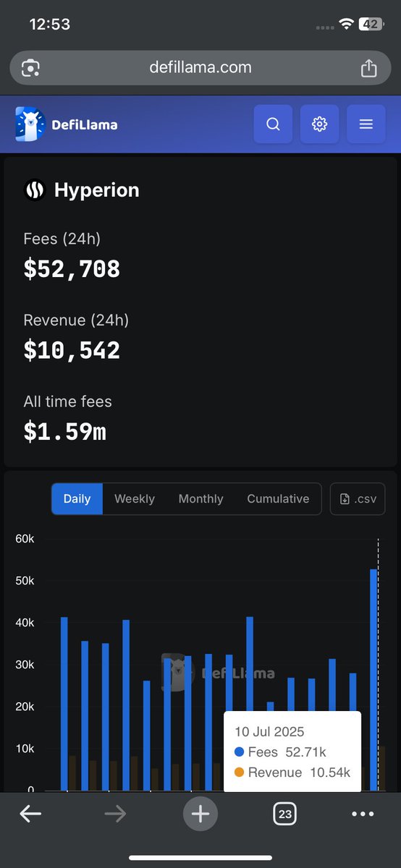Open settings via the gear icon
This screenshot has width=401, height=868.
[x=319, y=124]
